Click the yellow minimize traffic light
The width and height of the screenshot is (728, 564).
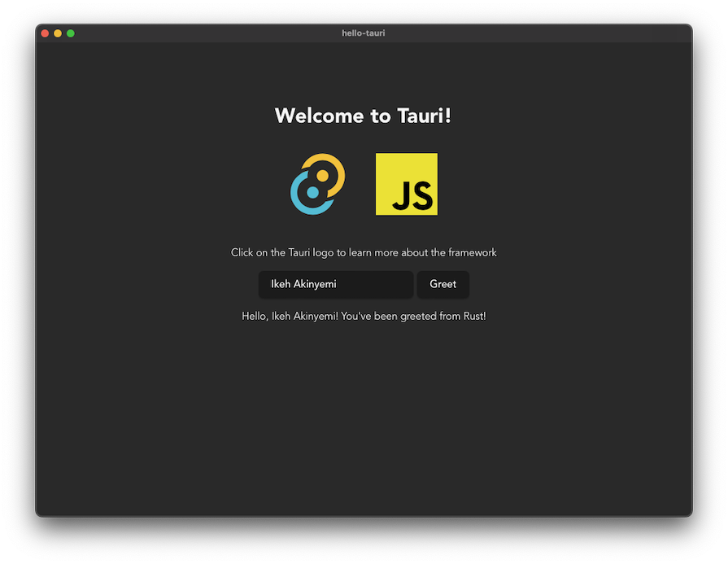point(57,33)
